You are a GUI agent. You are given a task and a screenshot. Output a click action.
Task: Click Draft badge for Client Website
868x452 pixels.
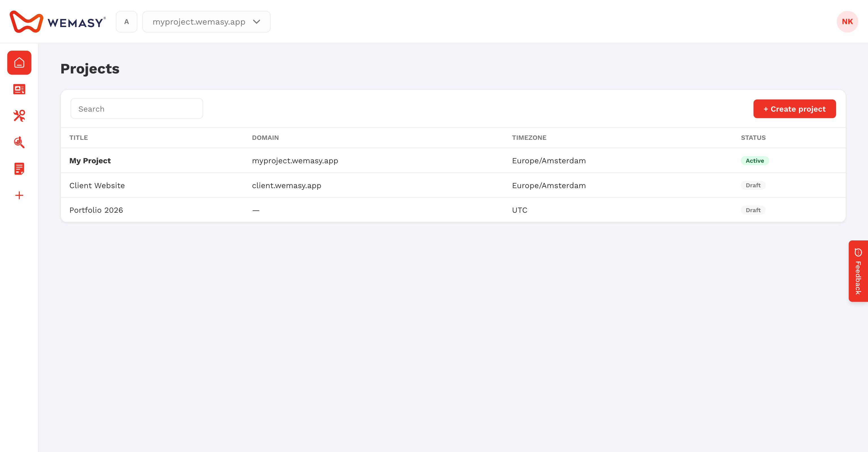[753, 185]
